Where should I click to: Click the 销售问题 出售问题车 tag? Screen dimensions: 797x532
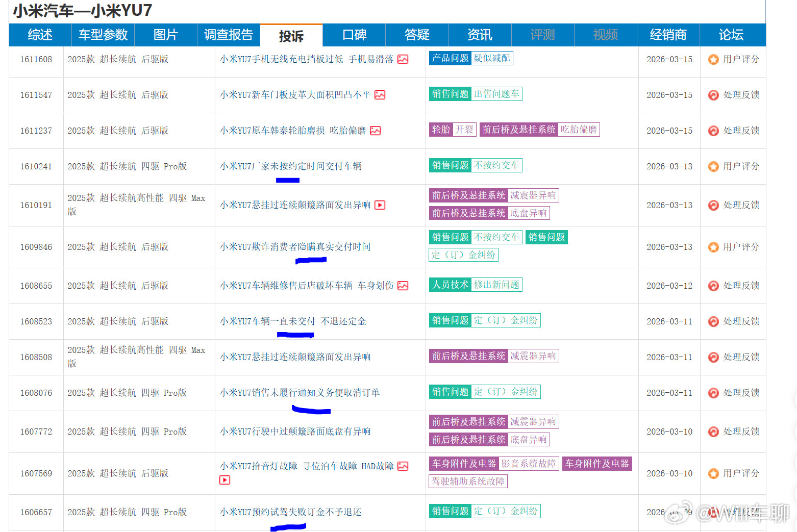[x=476, y=94]
